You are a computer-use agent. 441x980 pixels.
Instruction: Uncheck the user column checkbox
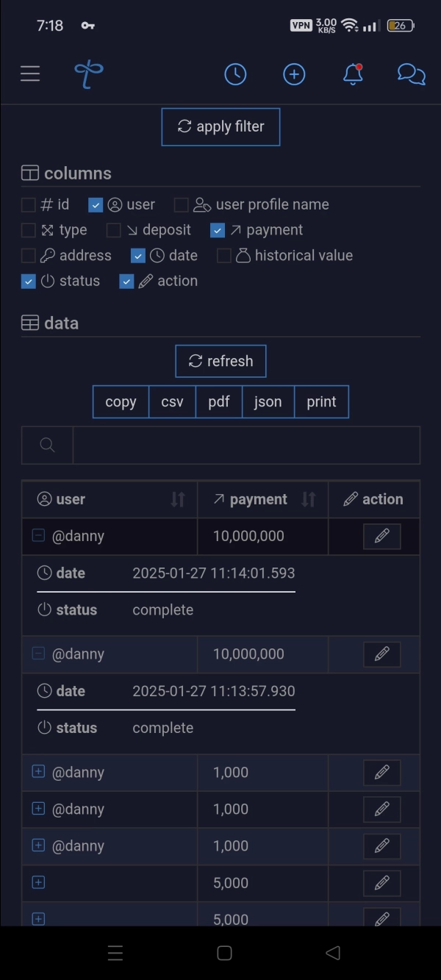[x=96, y=205]
